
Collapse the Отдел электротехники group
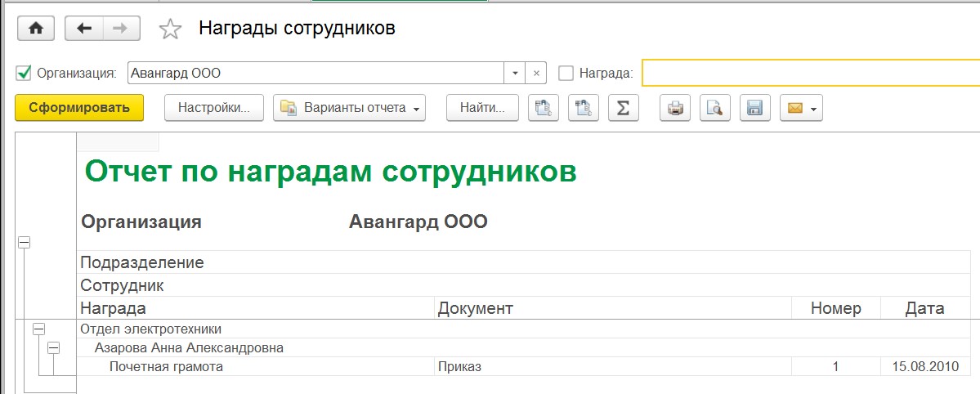click(x=38, y=329)
